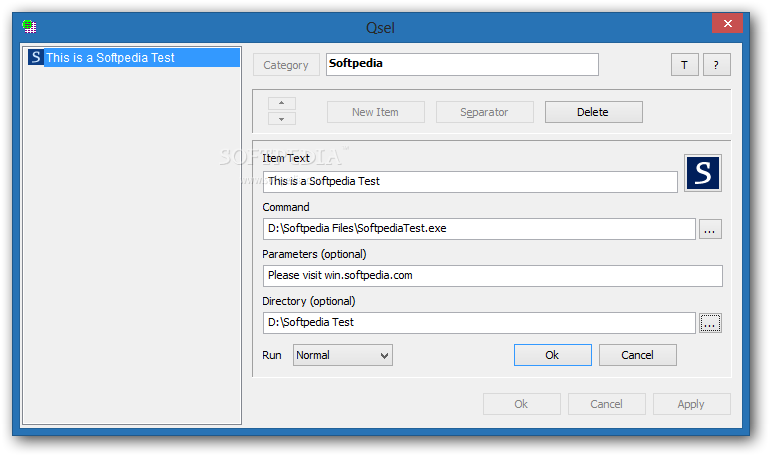
Task: Move item down with the down arrow
Action: pyautogui.click(x=281, y=119)
